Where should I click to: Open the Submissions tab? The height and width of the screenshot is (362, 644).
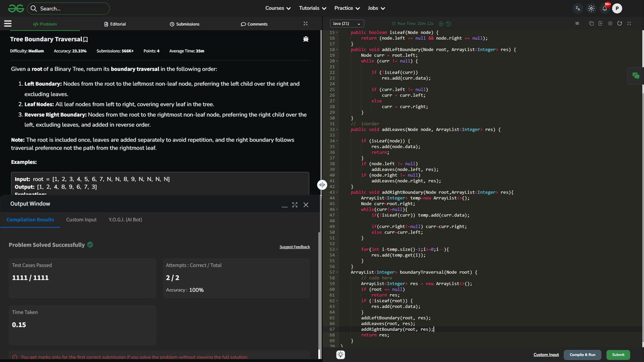click(x=185, y=24)
